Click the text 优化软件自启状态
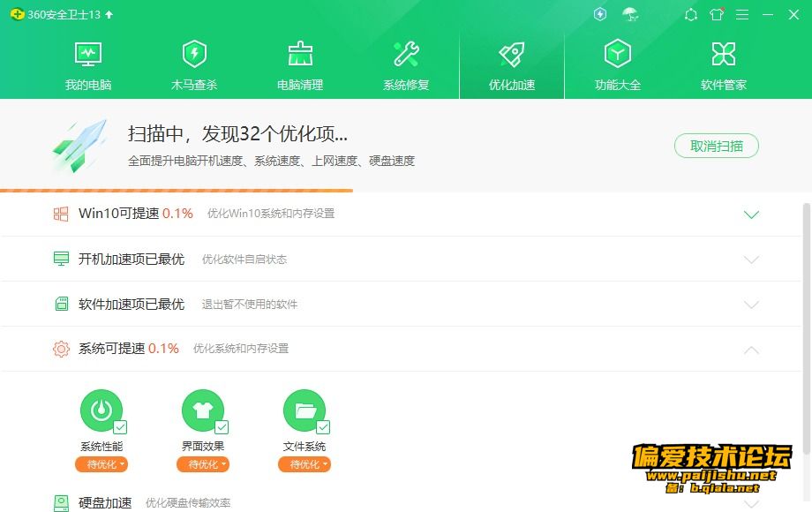Image resolution: width=812 pixels, height=512 pixels. (x=244, y=259)
